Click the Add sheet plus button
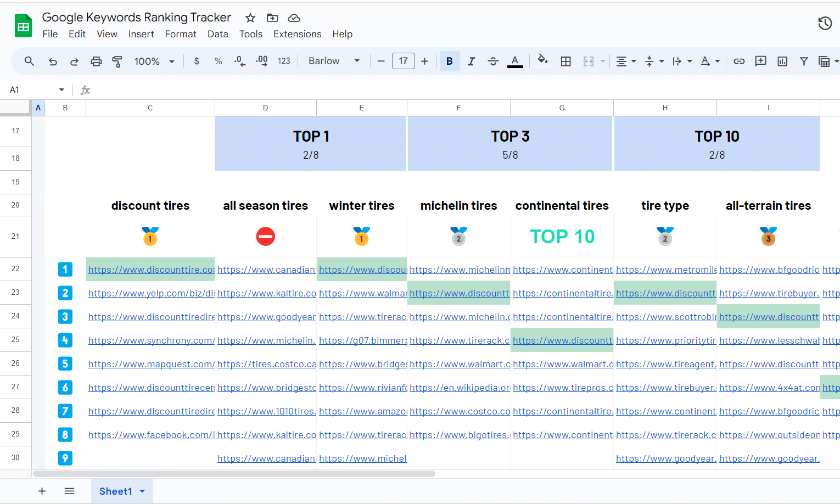Viewport: 840px width, 504px height. (42, 491)
